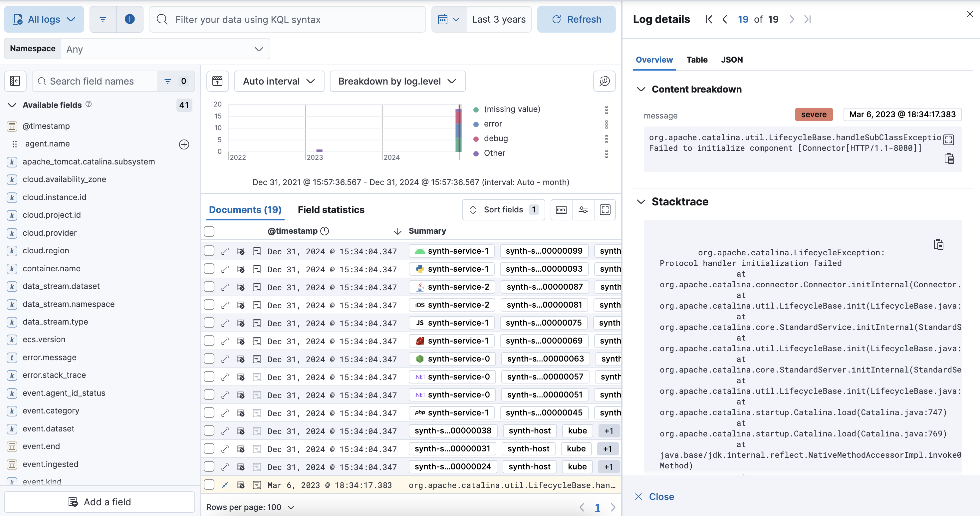
Task: Select checkbox for synth-s...00000093 row
Action: pyautogui.click(x=209, y=269)
